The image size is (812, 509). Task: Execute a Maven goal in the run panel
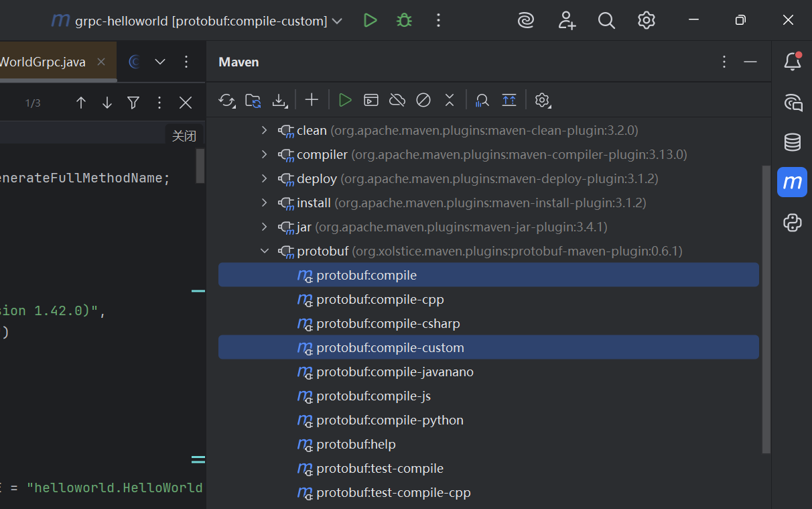pyautogui.click(x=370, y=100)
